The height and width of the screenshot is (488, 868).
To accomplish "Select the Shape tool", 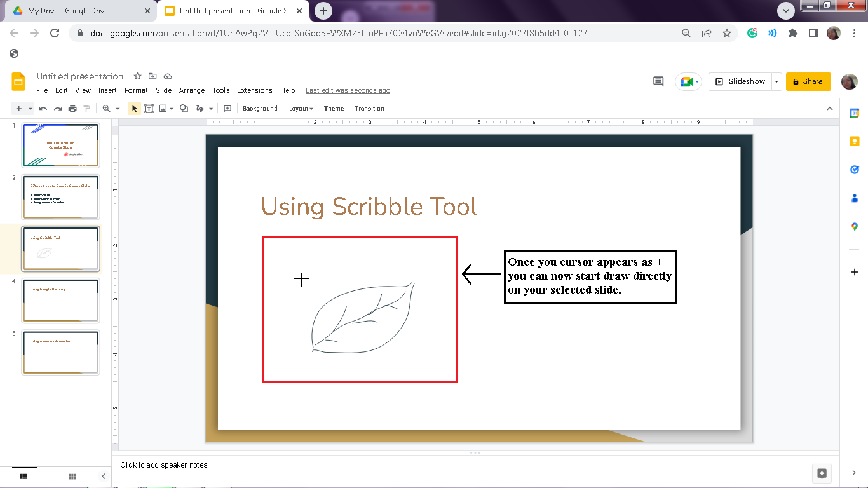I will click(x=184, y=109).
